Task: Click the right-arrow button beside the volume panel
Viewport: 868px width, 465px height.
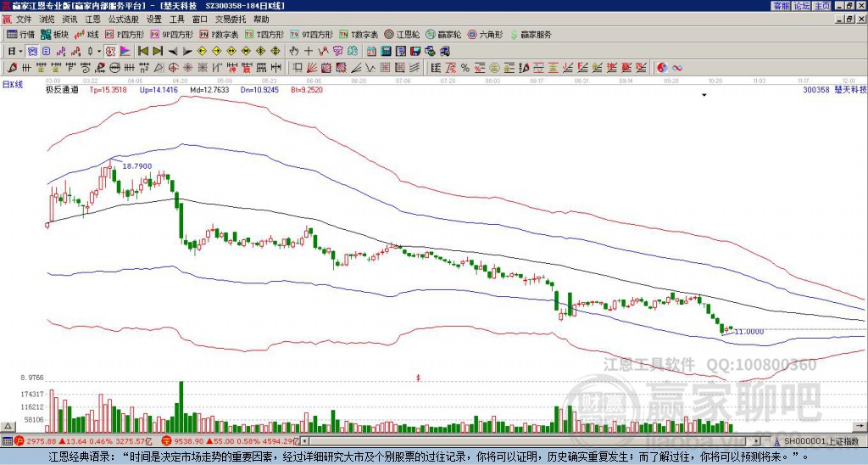Action: tap(860, 426)
